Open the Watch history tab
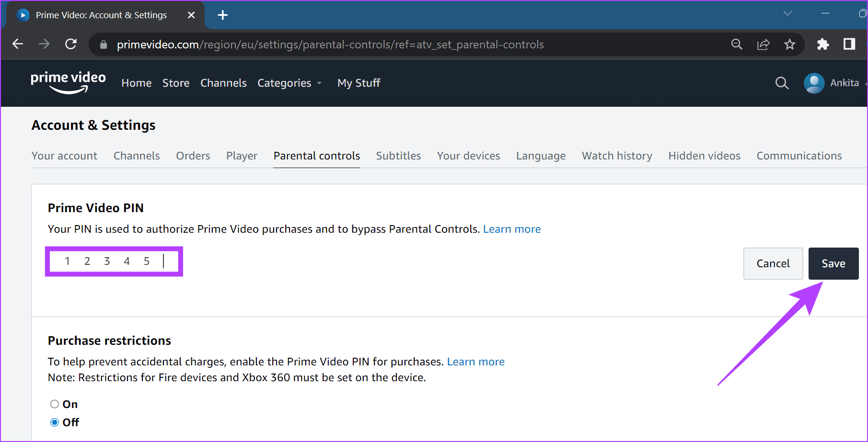 point(617,156)
